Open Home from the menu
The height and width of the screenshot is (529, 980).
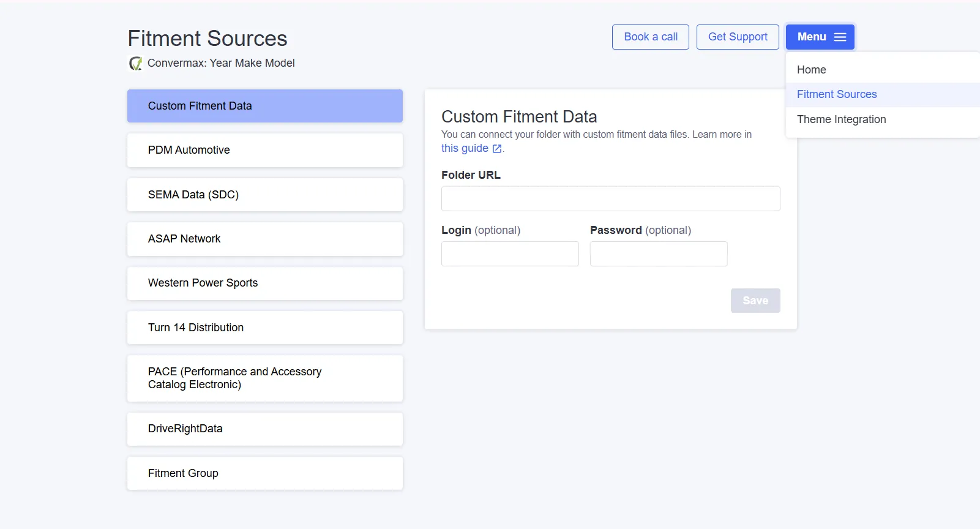[x=811, y=70]
